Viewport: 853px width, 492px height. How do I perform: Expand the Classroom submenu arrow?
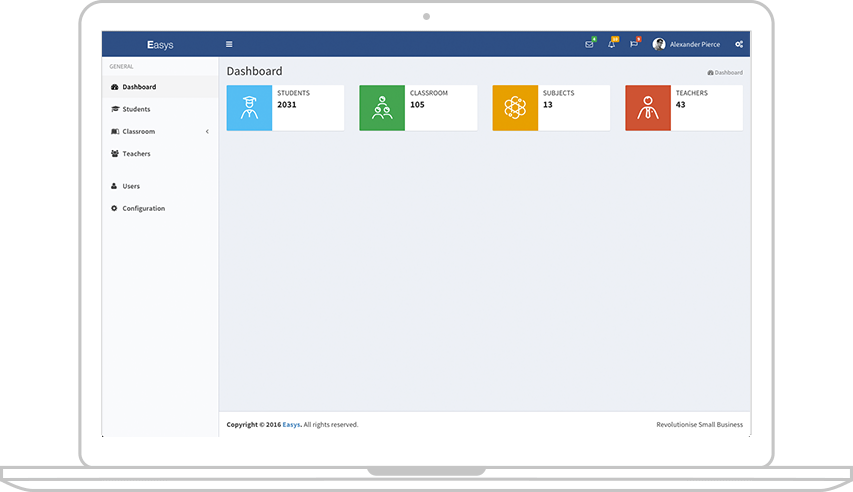(x=207, y=132)
